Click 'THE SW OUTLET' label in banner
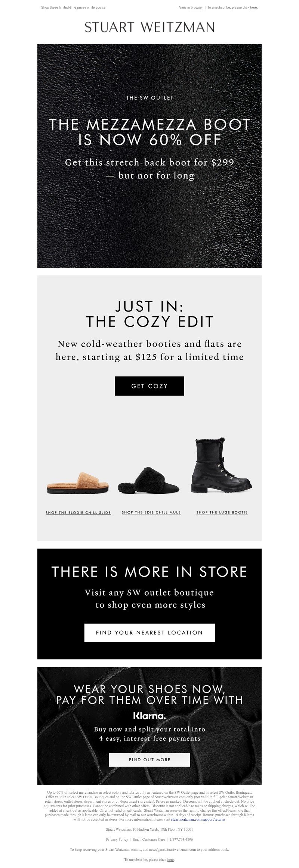299x868 pixels. (149, 98)
